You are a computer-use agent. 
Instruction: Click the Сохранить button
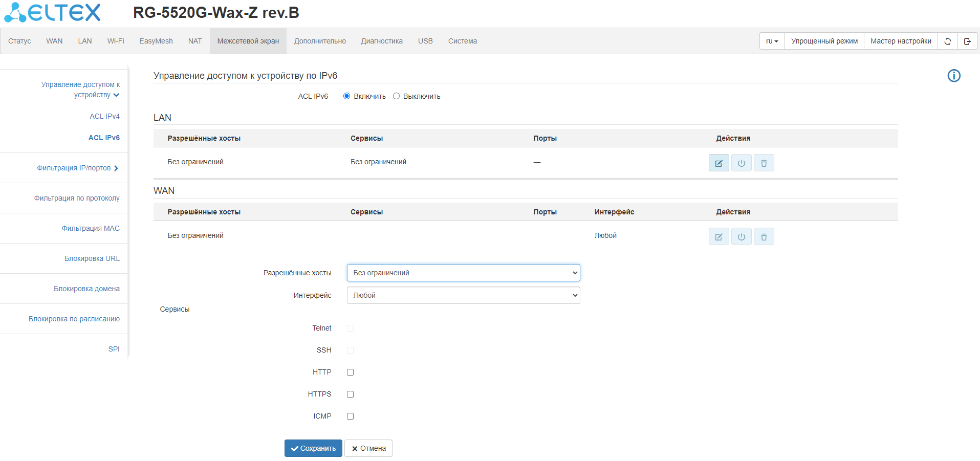click(313, 448)
